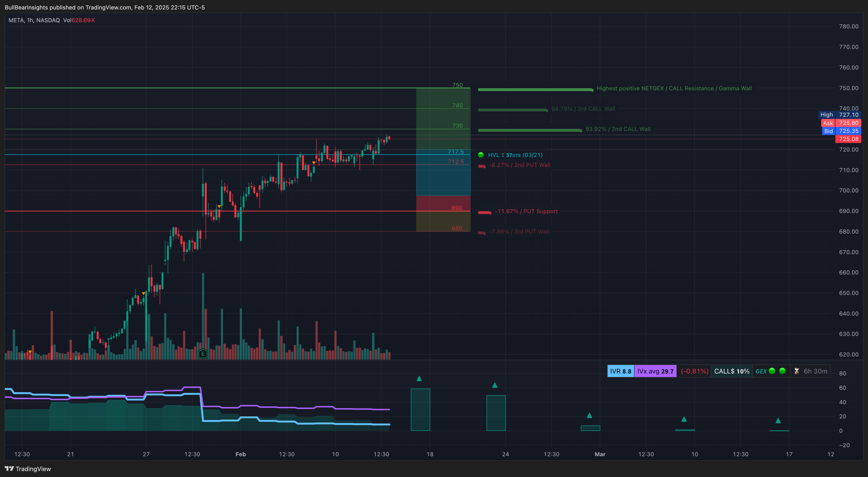Image resolution: width=868 pixels, height=477 pixels.
Task: Click the red marker beside 3rd PUT Wall
Action: tap(482, 233)
